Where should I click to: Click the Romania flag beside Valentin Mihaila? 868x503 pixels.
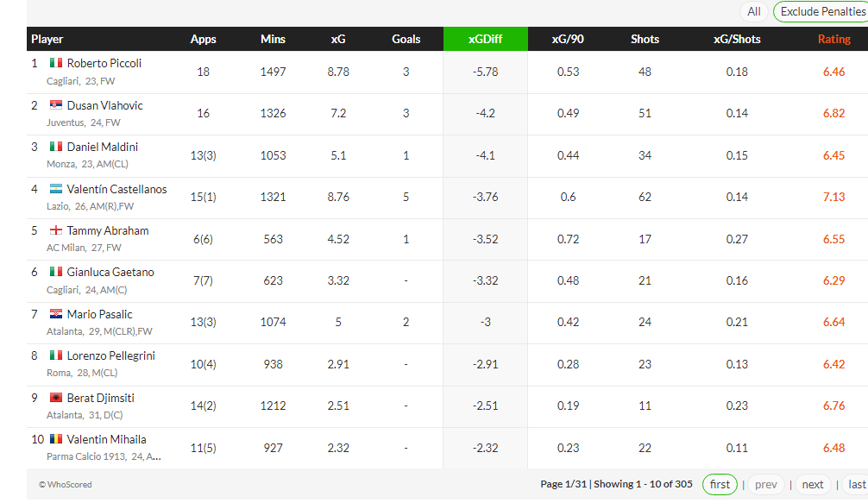click(56, 439)
